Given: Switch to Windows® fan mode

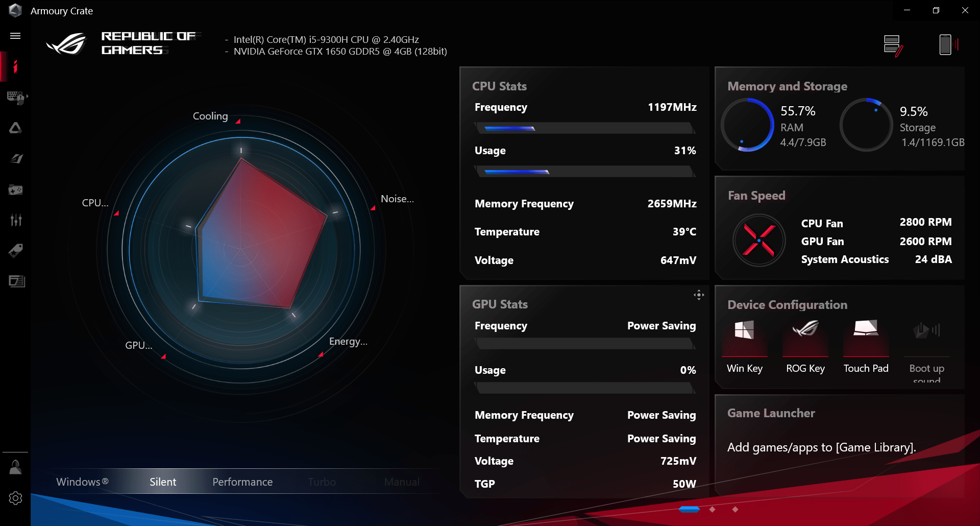Looking at the screenshot, I should click(x=82, y=482).
